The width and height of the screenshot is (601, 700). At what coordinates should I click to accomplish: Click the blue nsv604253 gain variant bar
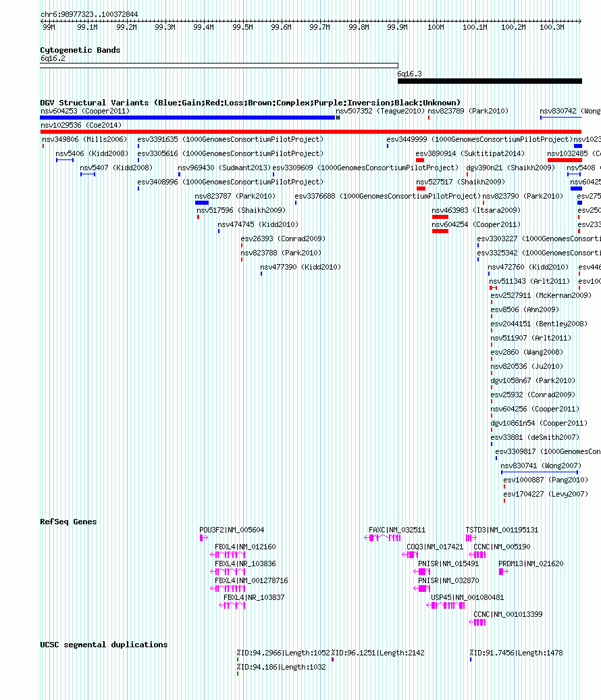(188, 118)
